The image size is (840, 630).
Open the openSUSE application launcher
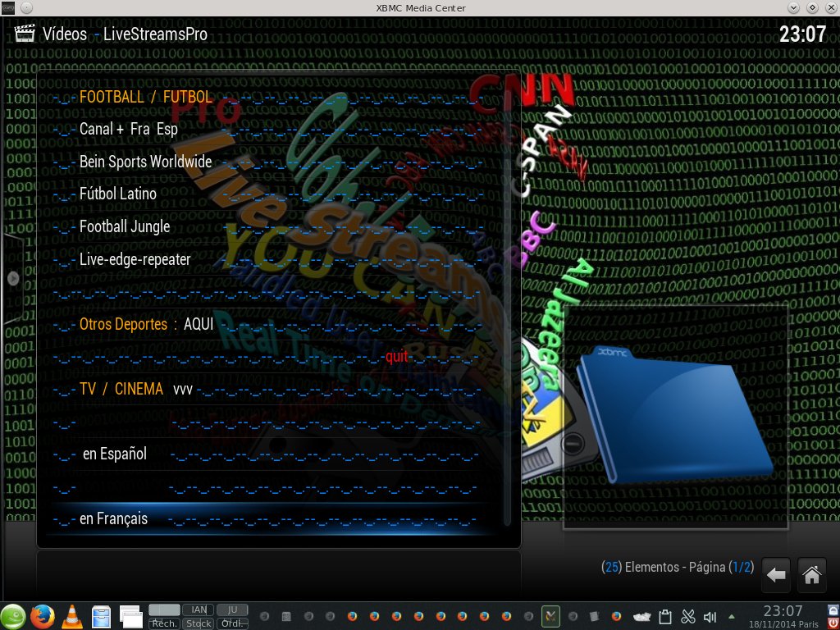point(13,616)
